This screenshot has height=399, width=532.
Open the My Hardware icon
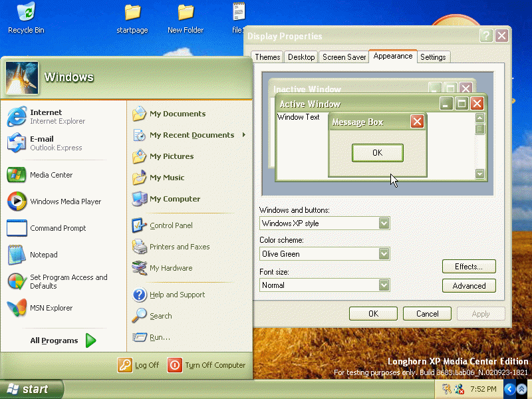pyautogui.click(x=139, y=268)
